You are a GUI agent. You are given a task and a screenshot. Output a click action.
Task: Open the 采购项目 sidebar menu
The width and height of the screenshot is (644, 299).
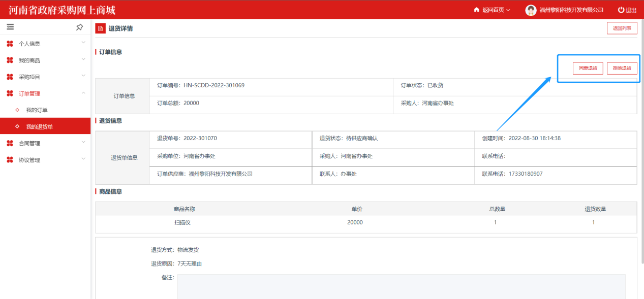tap(45, 77)
